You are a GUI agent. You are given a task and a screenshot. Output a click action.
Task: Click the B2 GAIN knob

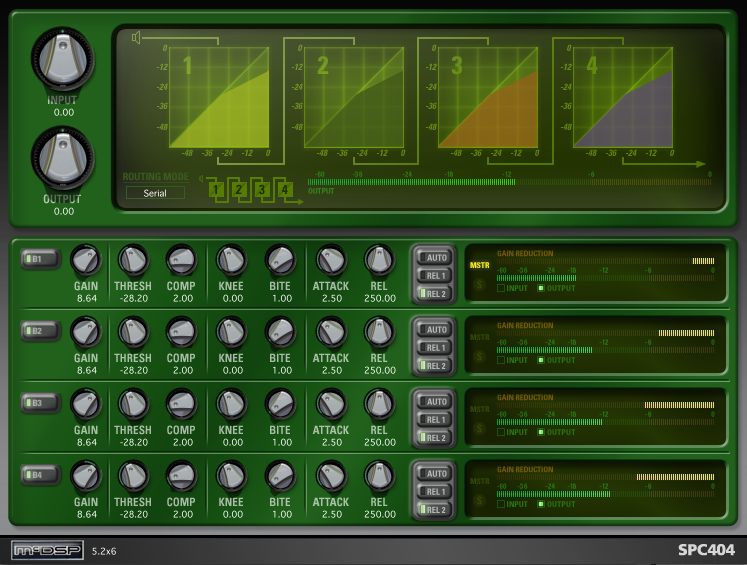(x=86, y=333)
